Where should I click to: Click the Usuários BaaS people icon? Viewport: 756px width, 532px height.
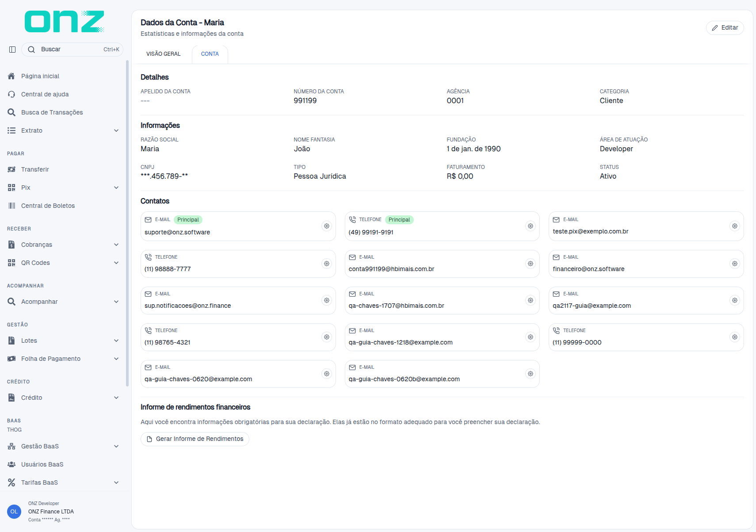coord(11,464)
